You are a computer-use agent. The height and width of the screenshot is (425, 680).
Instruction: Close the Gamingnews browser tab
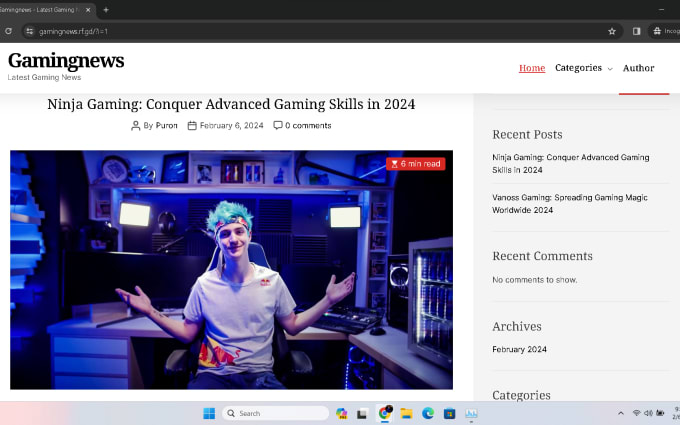coord(88,10)
